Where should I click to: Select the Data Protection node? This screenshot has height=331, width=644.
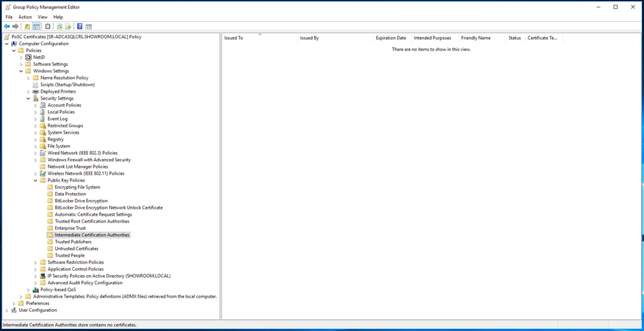pyautogui.click(x=70, y=194)
